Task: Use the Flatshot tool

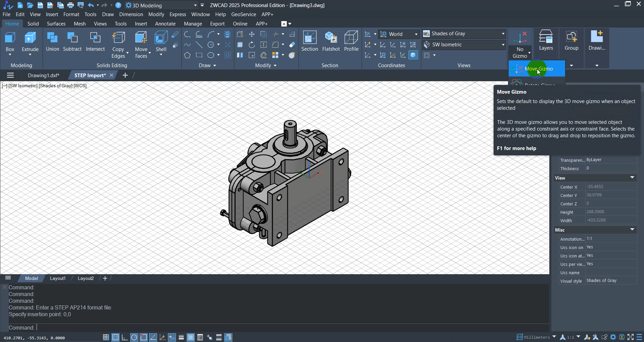Action: coord(331,42)
